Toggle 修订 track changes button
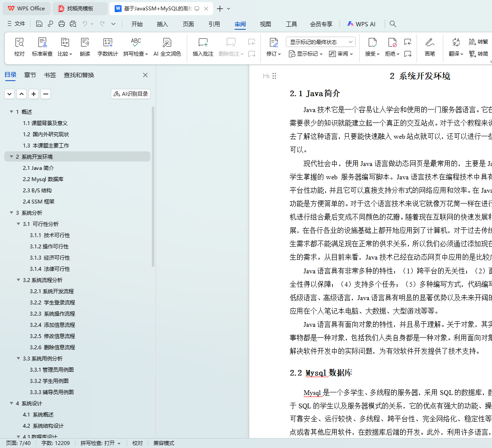492x448 pixels. point(273,47)
